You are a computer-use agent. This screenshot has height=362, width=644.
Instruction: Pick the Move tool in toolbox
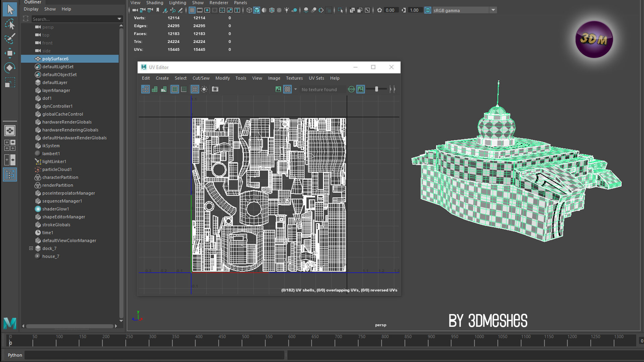pyautogui.click(x=10, y=53)
